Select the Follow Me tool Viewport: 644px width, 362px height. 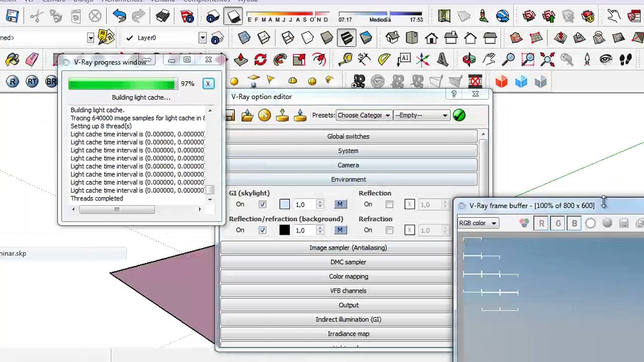280,60
